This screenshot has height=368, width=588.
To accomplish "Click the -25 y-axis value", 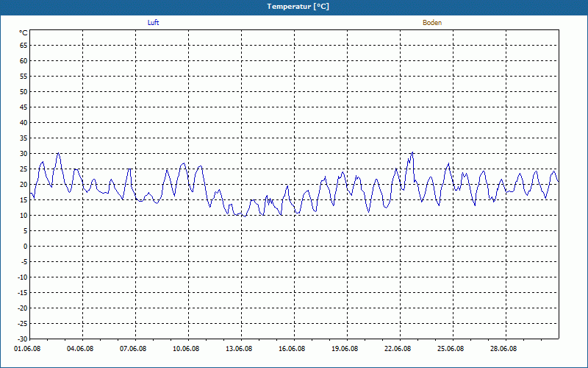I will (23, 323).
